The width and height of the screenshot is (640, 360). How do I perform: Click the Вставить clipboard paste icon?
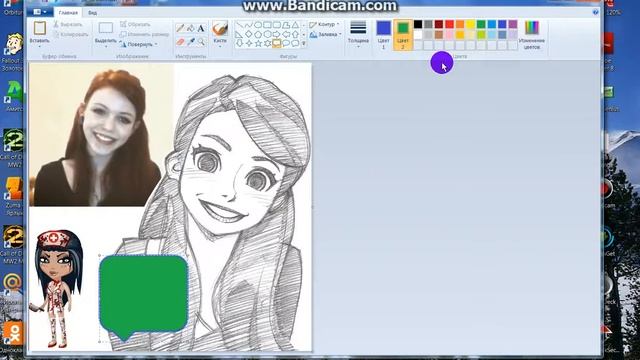click(x=40, y=28)
